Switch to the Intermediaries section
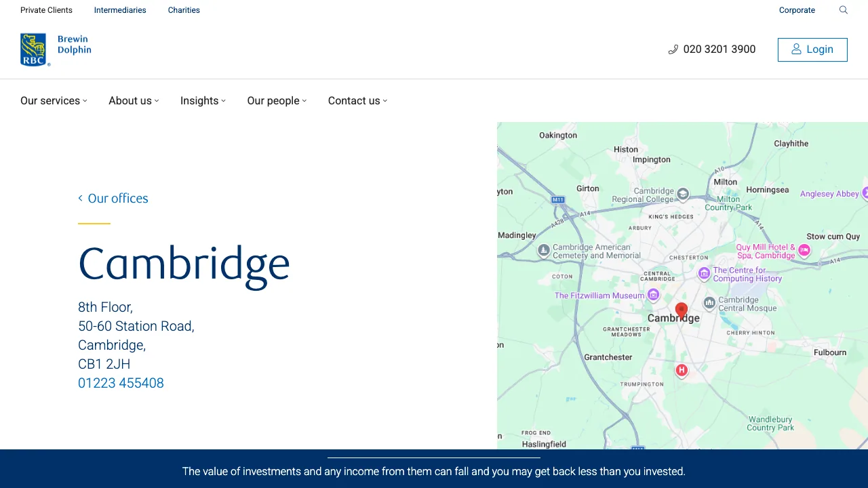Image resolution: width=868 pixels, height=488 pixels. click(x=120, y=10)
